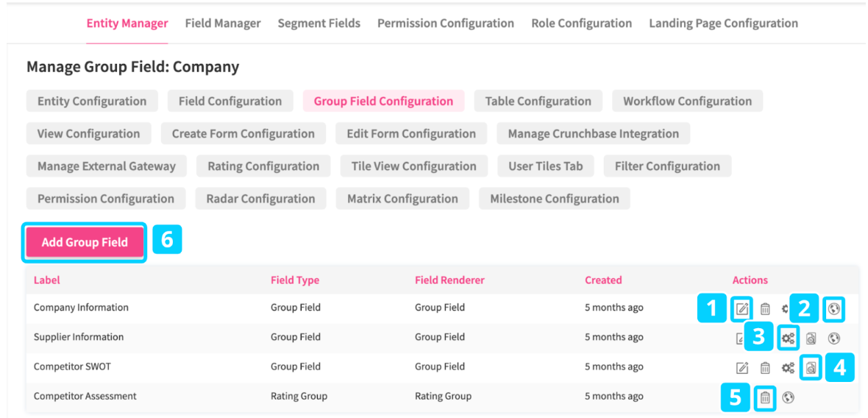Open the Permission Configuration top tab

(446, 24)
